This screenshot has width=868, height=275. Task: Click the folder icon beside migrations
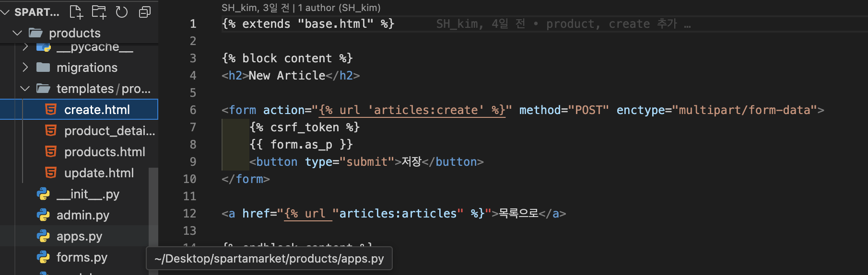[x=43, y=68]
